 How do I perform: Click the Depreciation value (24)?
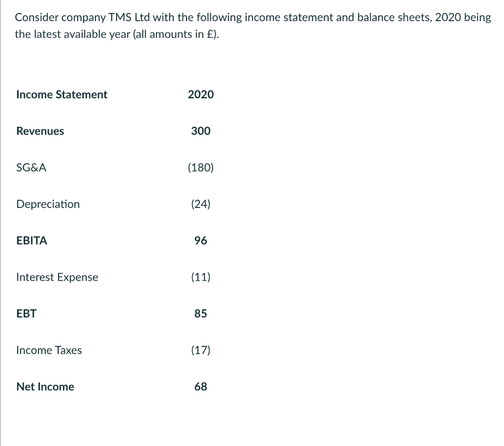(x=201, y=204)
